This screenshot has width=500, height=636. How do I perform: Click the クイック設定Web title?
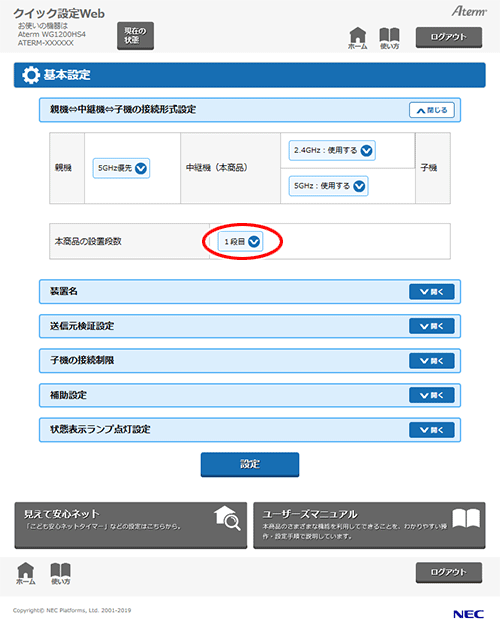[x=59, y=13]
